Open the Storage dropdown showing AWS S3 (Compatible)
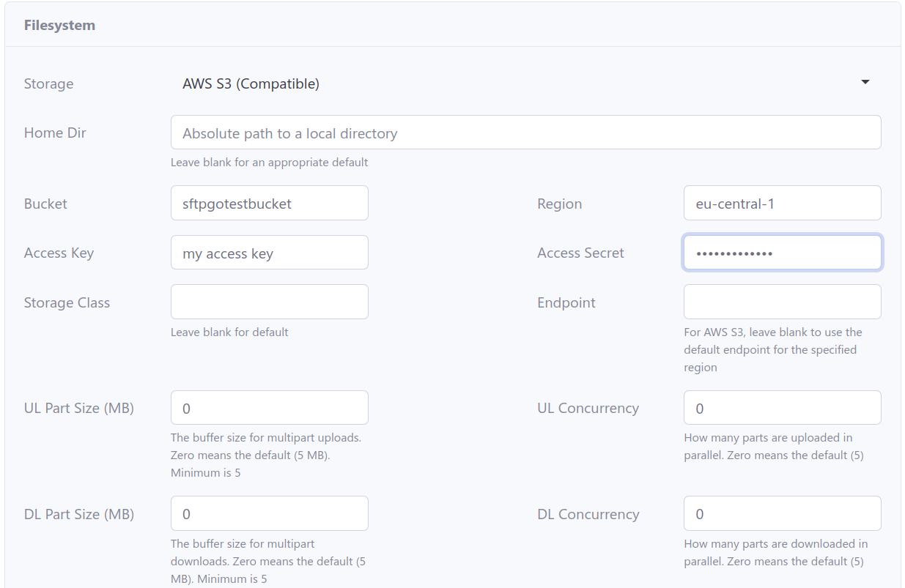The height and width of the screenshot is (588, 905). (x=525, y=83)
